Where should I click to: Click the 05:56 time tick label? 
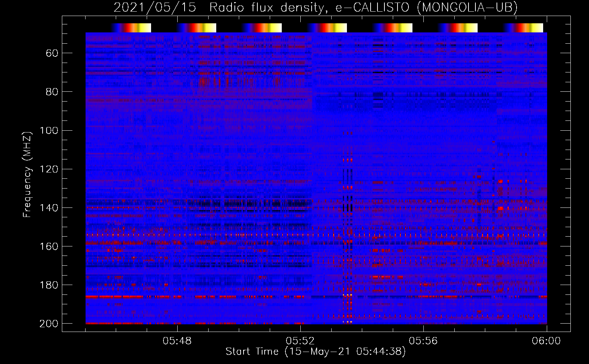[423, 341]
